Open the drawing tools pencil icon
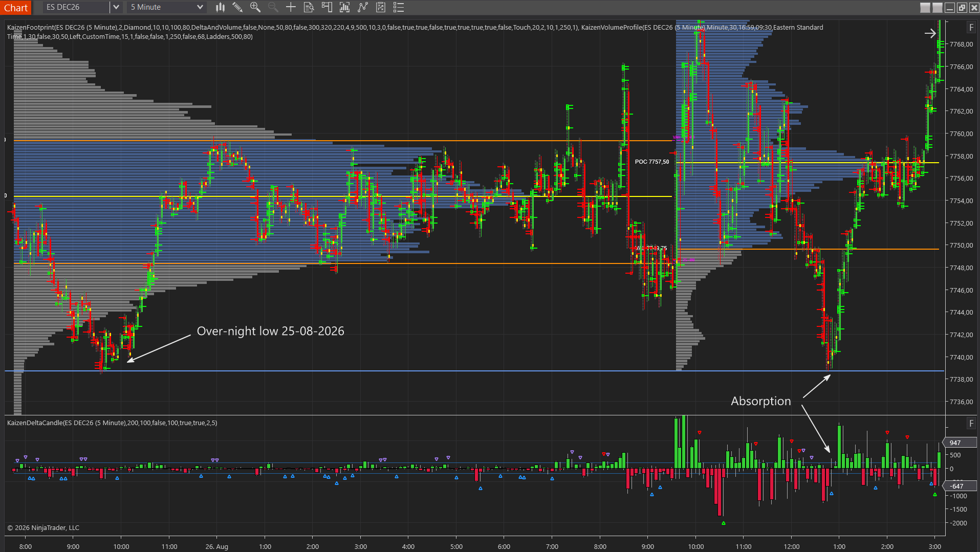Viewport: 980px width, 552px height. (237, 7)
